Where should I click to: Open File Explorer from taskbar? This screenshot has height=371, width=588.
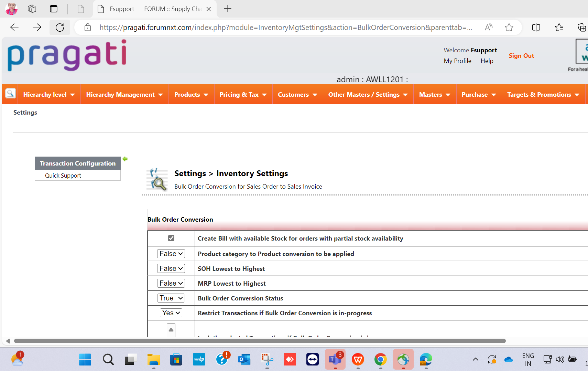(154, 360)
